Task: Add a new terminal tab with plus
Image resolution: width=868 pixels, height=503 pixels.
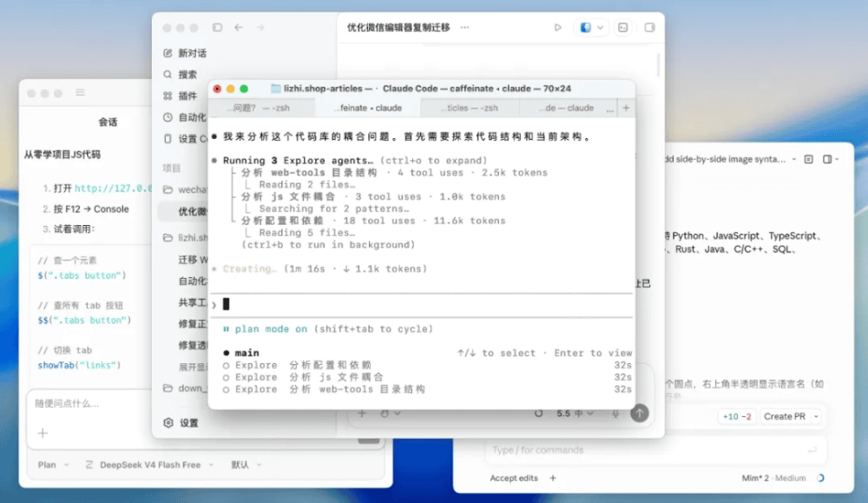Action: (626, 108)
